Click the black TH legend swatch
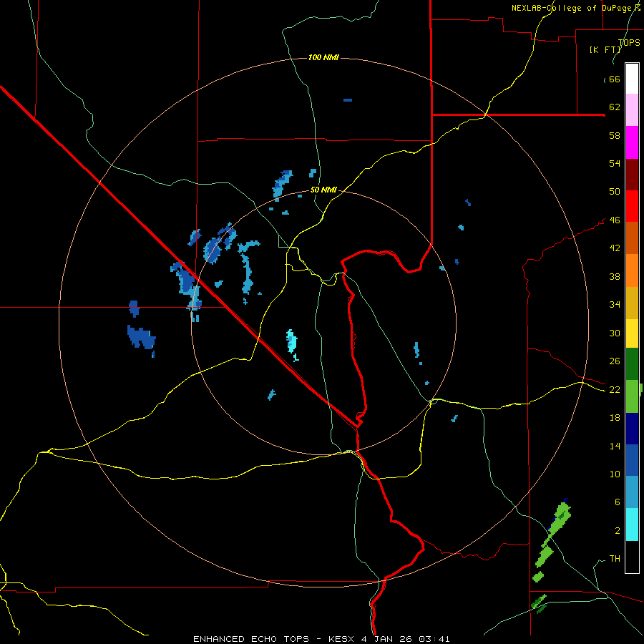This screenshot has height=644, width=644. coord(632,557)
